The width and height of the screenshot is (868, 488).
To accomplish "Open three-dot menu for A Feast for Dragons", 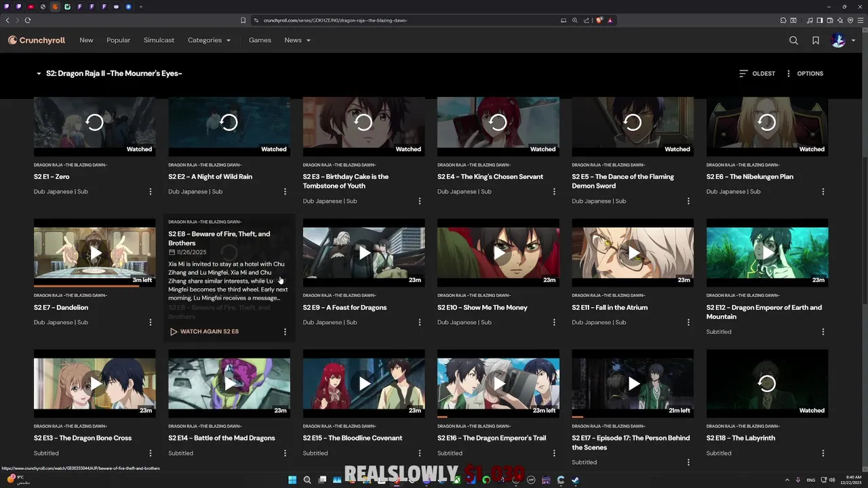I will 420,323.
